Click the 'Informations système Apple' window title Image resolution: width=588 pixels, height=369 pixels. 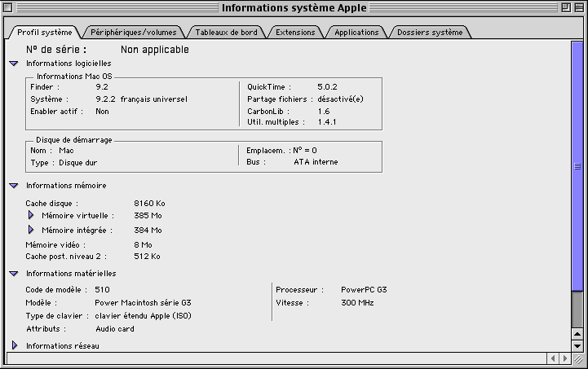(x=294, y=8)
